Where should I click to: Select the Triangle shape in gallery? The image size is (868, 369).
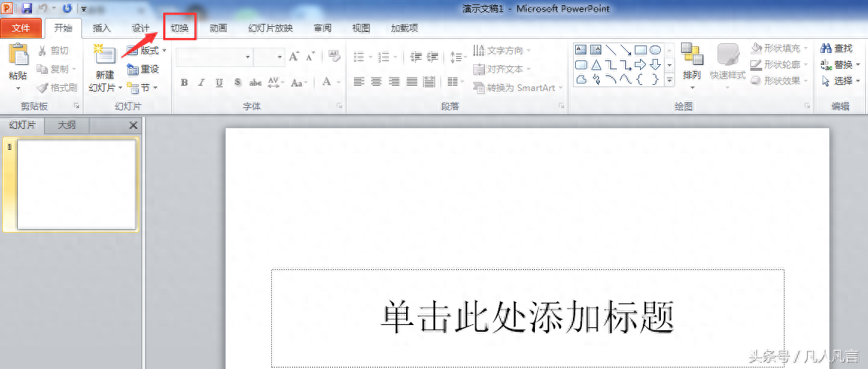coord(595,65)
